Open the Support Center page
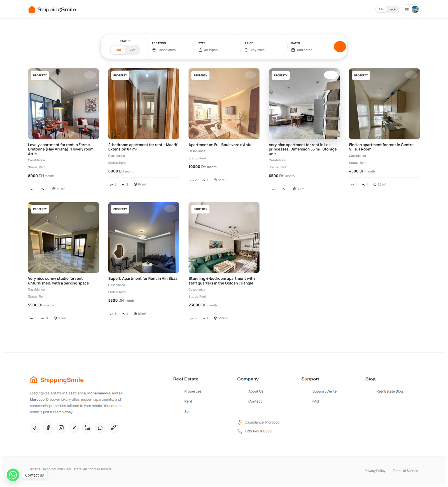The width and height of the screenshot is (448, 487). (325, 391)
